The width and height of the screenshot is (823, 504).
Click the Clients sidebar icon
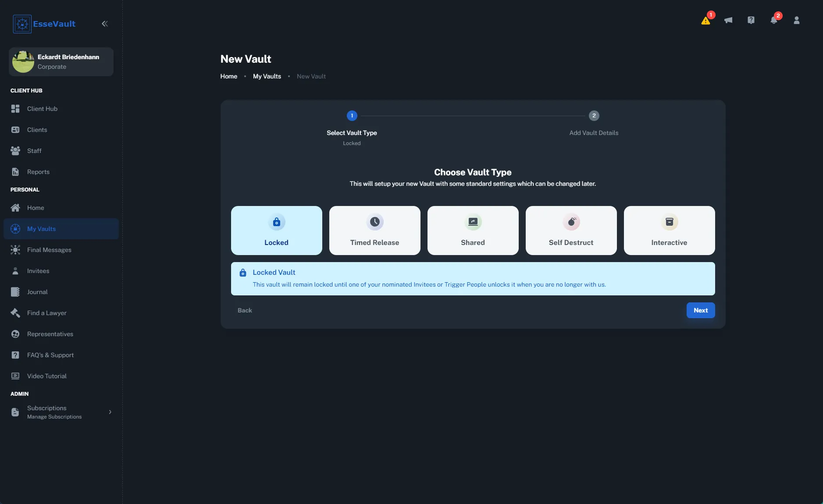click(15, 130)
